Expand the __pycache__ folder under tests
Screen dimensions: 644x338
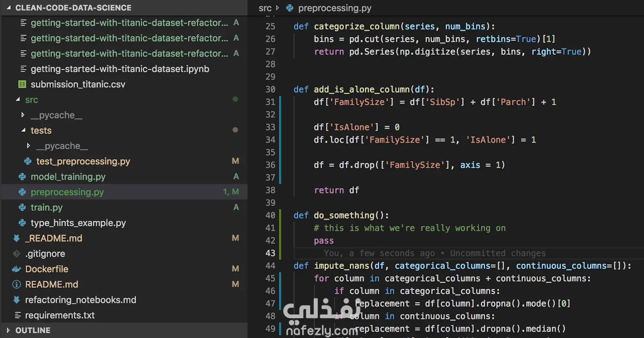click(x=29, y=145)
